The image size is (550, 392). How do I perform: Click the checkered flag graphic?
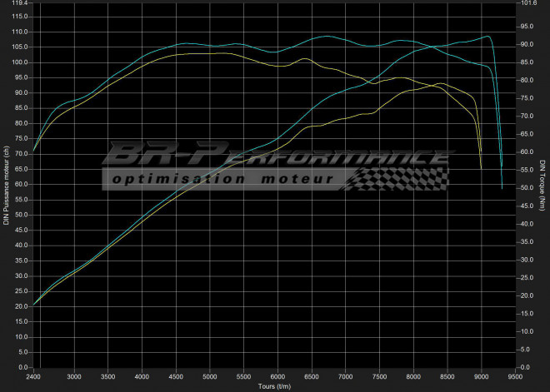(x=400, y=178)
